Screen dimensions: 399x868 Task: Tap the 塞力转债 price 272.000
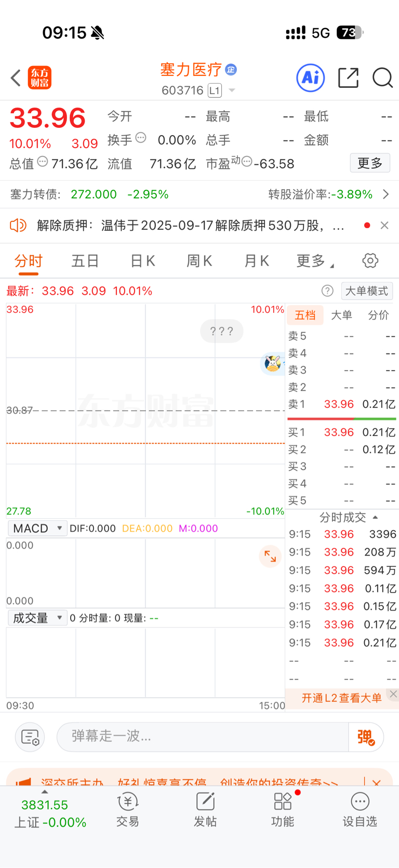tap(94, 194)
